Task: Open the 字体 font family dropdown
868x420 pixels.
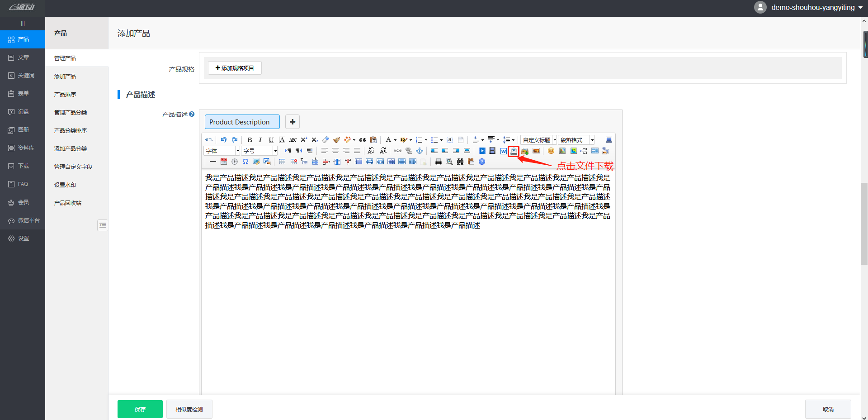Action: pos(238,151)
